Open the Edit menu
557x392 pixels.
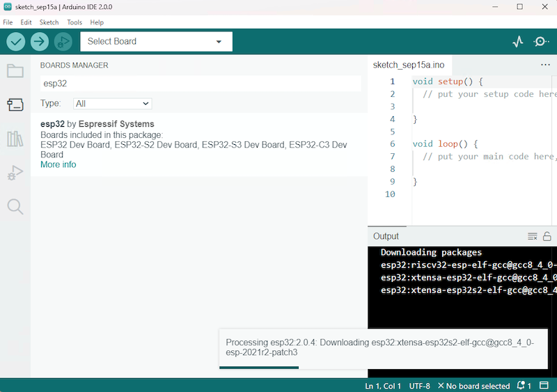pos(26,22)
